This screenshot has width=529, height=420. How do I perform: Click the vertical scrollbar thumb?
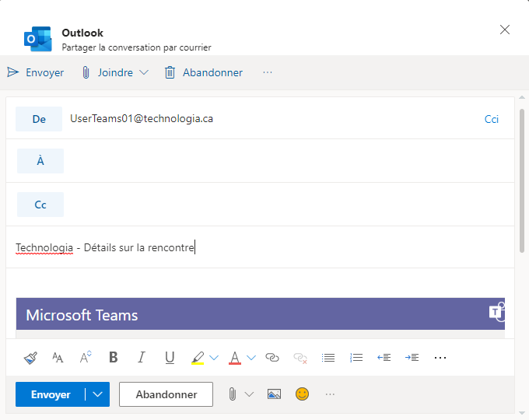(522, 180)
